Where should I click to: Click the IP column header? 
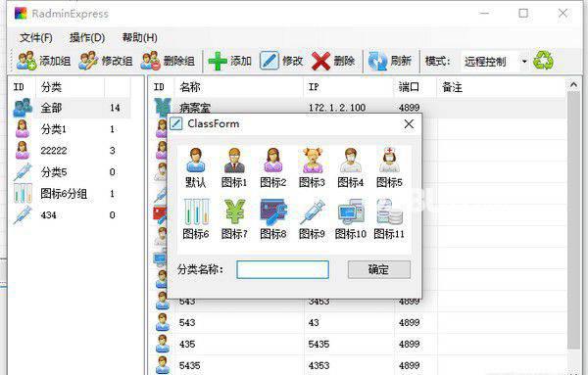coord(348,87)
